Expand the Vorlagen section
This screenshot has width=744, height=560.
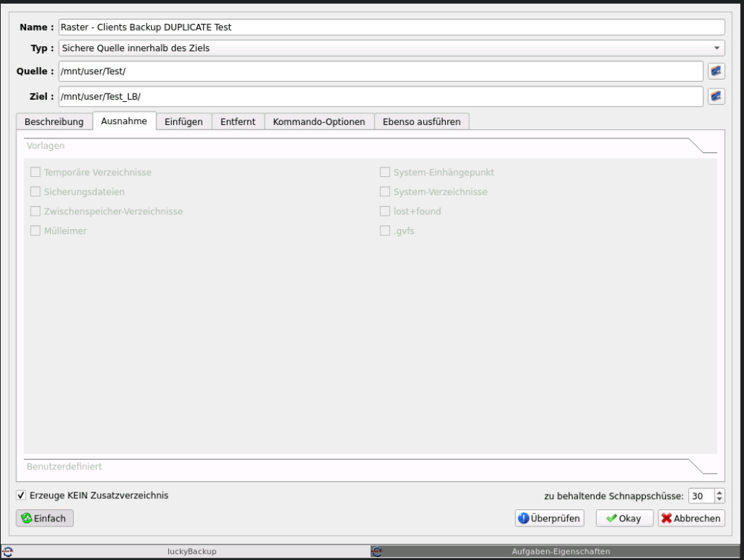pyautogui.click(x=370, y=146)
